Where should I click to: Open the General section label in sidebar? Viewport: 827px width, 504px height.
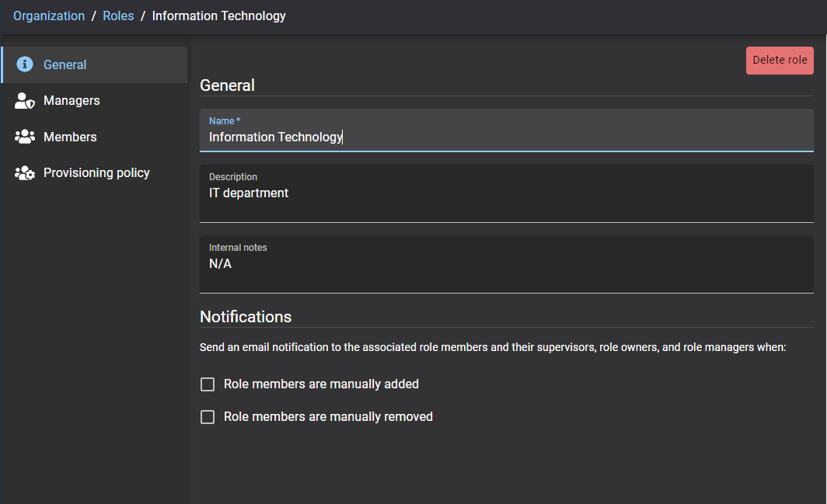click(x=65, y=64)
